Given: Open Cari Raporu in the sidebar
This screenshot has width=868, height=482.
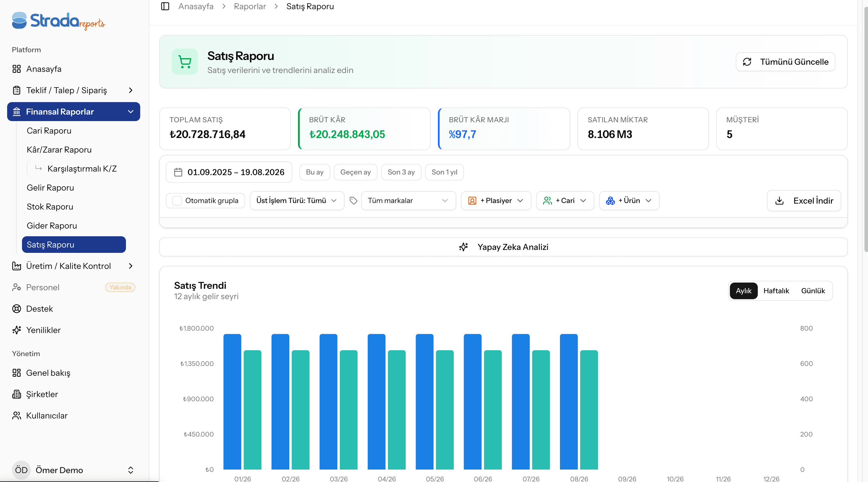Looking at the screenshot, I should point(49,131).
